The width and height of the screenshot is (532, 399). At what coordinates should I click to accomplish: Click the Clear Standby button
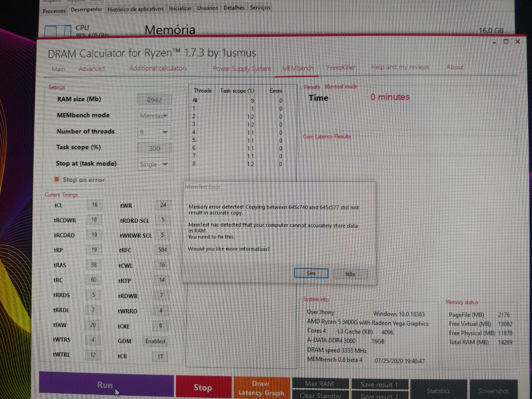[320, 395]
